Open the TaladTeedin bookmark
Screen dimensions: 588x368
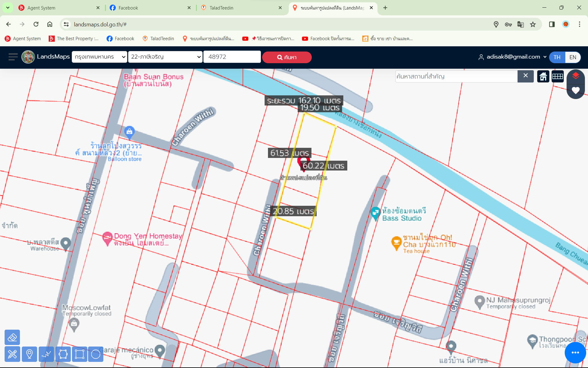click(158, 39)
